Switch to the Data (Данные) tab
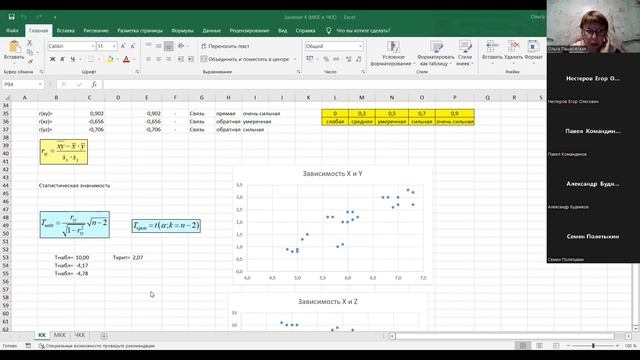The image size is (640, 360). pos(211,30)
